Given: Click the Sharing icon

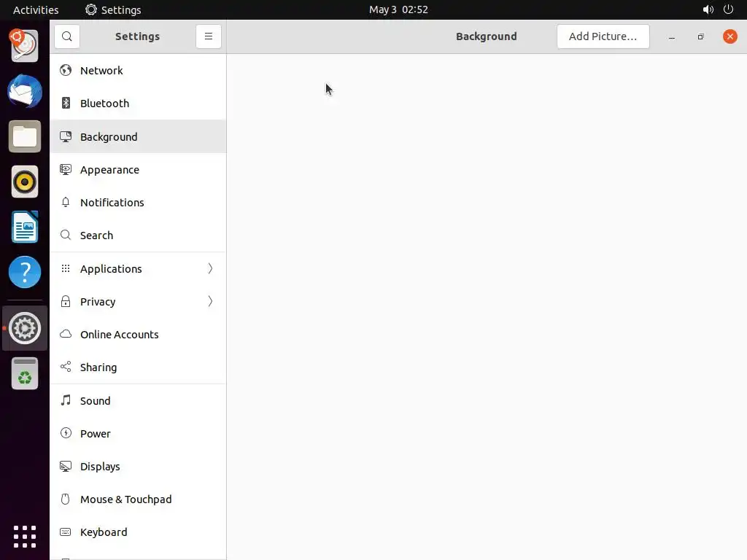Looking at the screenshot, I should pos(66,367).
